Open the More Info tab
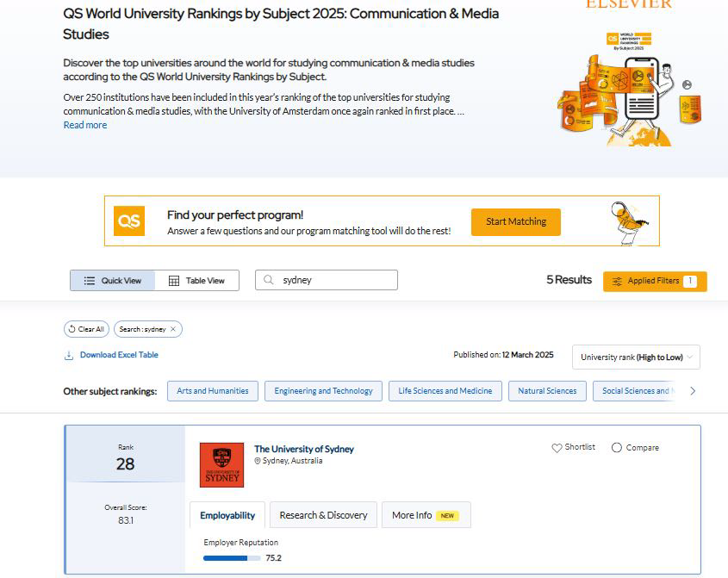 pyautogui.click(x=426, y=515)
